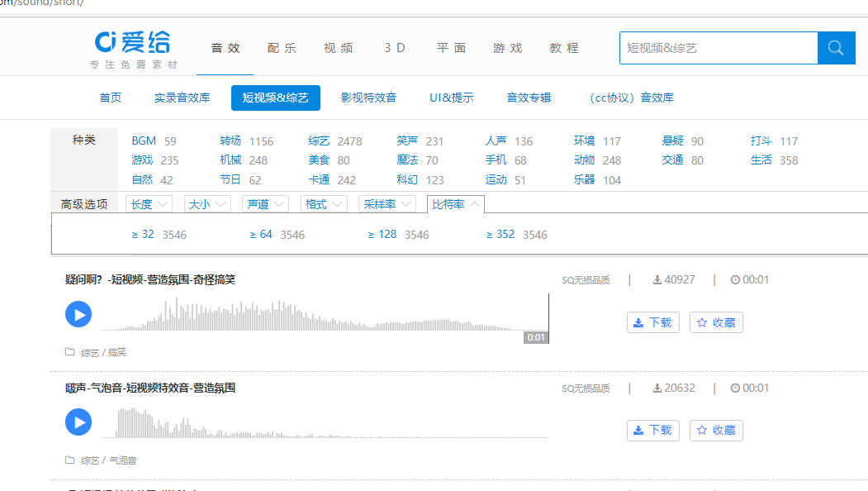
Task: Filter by the 人声 category
Action: [x=496, y=141]
